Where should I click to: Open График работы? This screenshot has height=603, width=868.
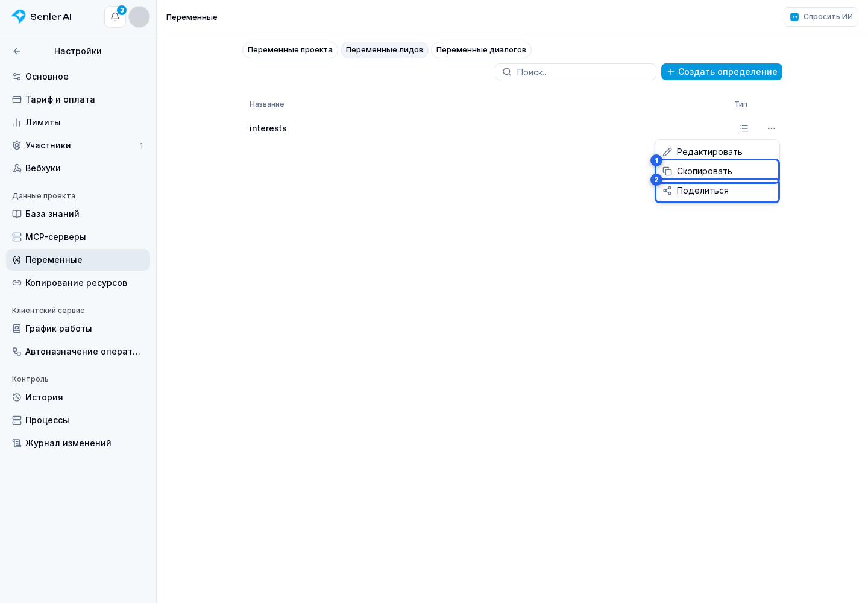point(78,329)
